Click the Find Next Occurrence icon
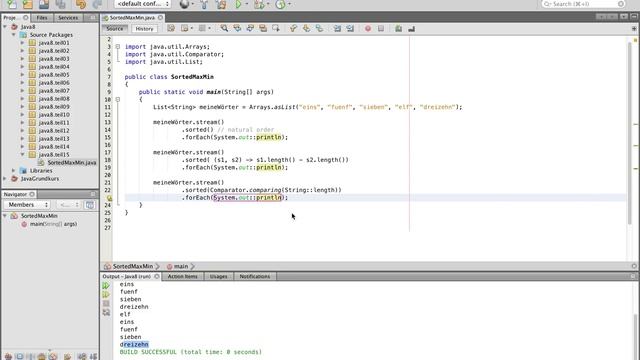 coord(250,28)
